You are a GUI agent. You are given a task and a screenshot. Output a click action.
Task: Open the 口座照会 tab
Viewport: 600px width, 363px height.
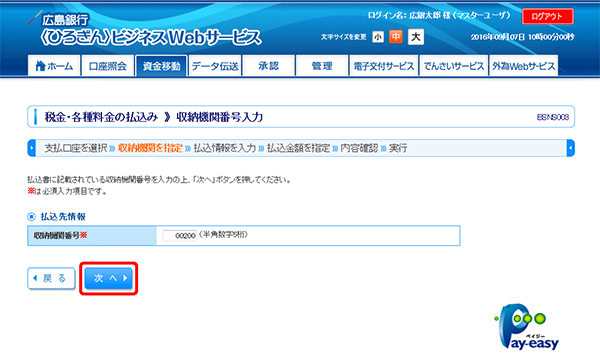click(x=108, y=66)
